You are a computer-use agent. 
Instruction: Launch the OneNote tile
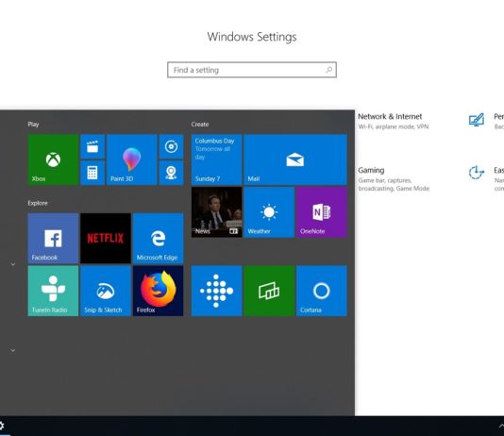click(322, 212)
